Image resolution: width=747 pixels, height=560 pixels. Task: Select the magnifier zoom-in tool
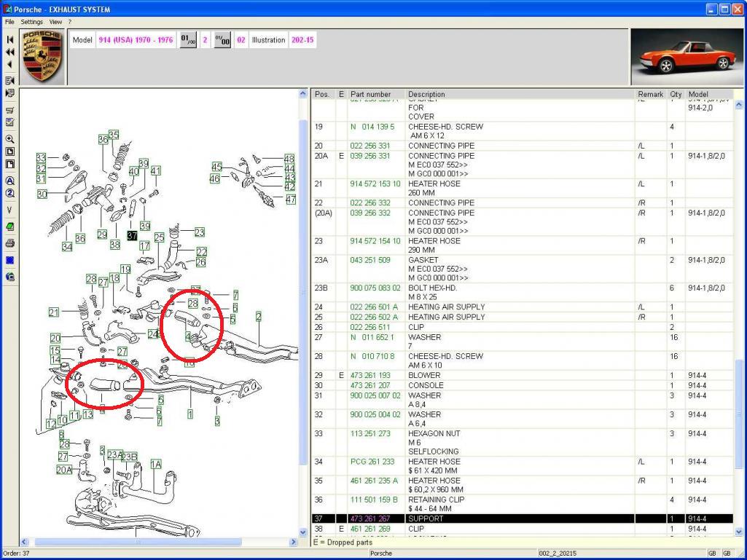click(x=9, y=139)
